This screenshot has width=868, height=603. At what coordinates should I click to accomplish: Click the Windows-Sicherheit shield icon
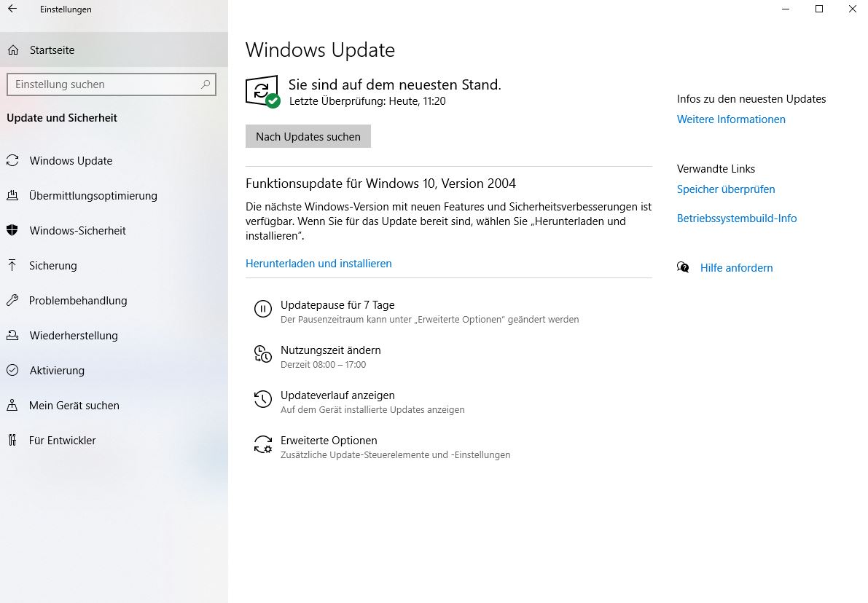click(12, 230)
